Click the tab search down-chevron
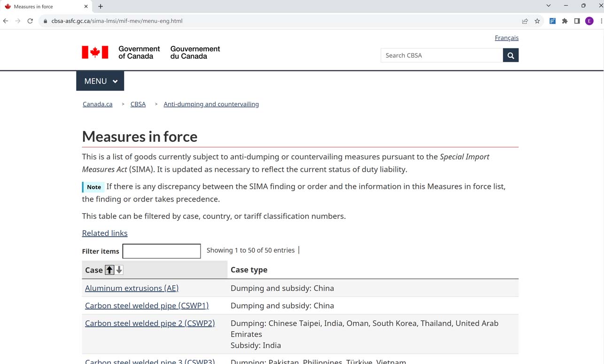 pos(548,6)
